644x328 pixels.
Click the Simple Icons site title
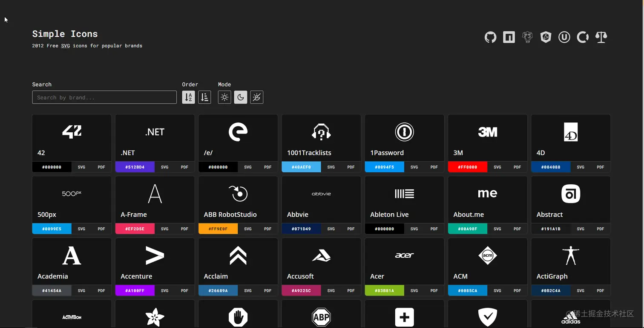click(65, 34)
